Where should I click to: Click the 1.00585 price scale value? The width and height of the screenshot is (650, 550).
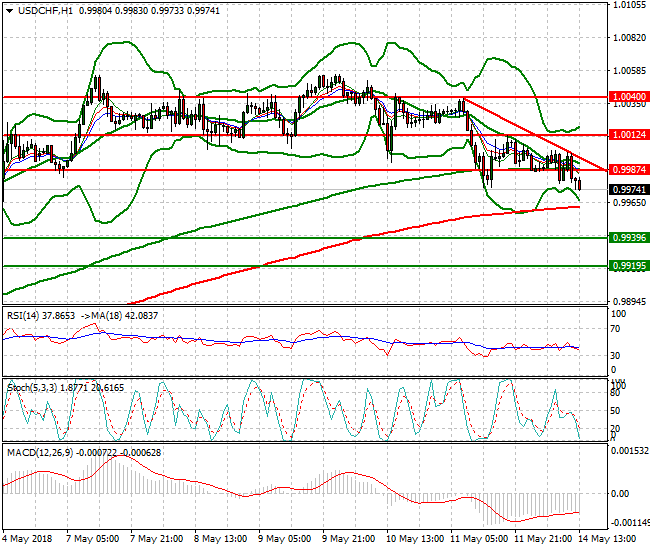point(629,70)
